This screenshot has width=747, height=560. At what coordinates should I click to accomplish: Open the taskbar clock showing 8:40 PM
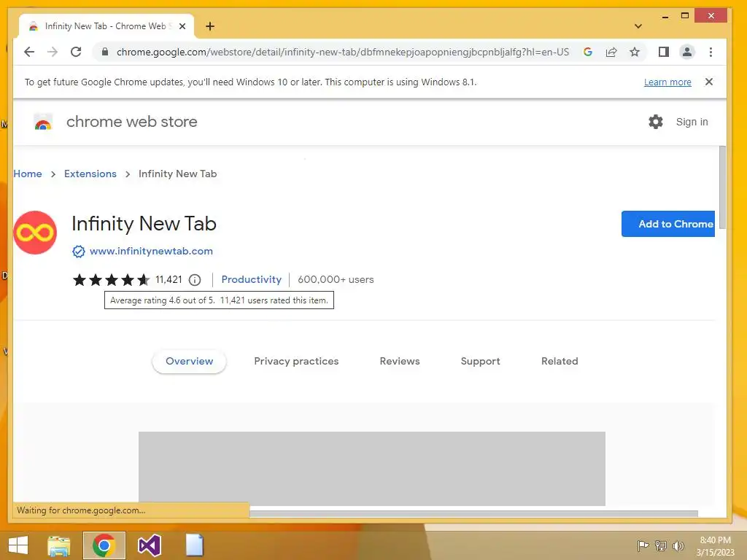[715, 546]
